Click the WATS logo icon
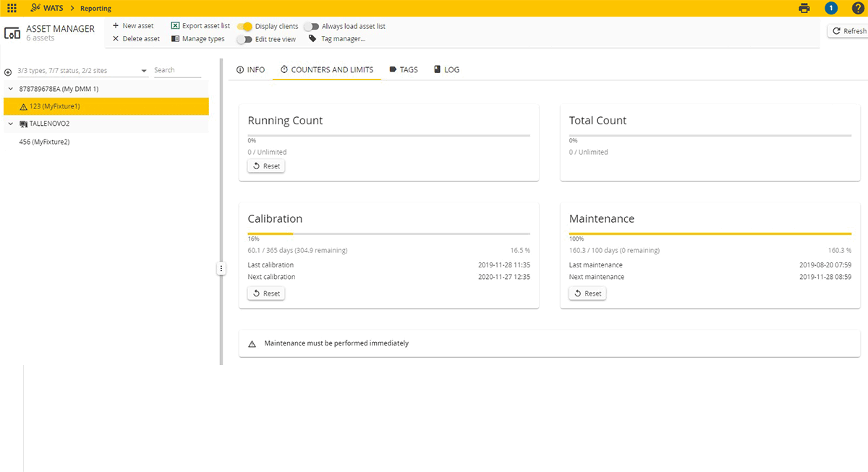 pos(35,8)
